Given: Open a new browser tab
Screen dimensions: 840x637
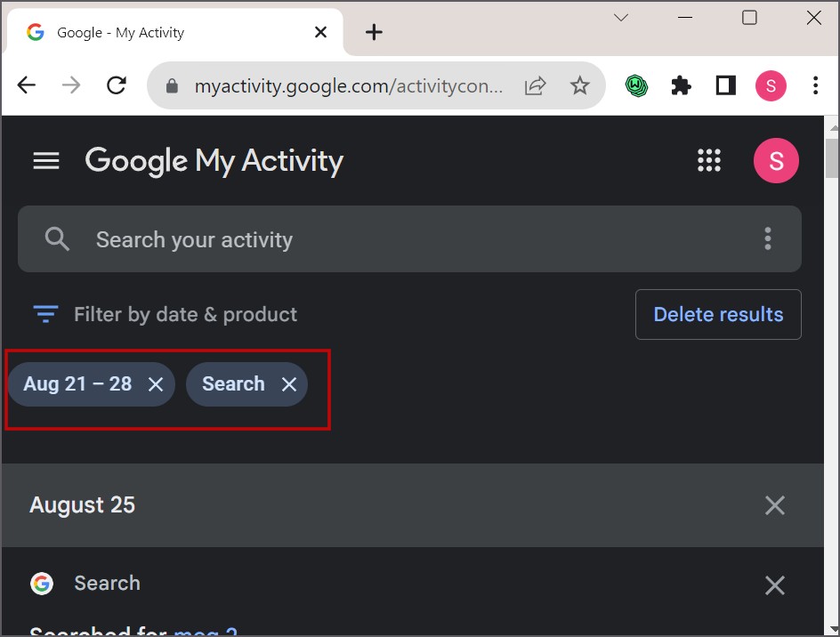Looking at the screenshot, I should pos(374,32).
